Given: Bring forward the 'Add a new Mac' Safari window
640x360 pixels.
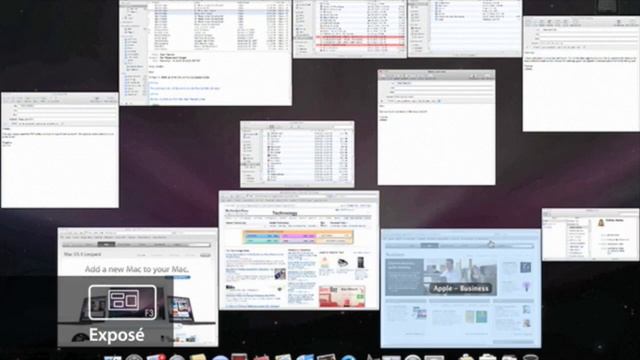Looking at the screenshot, I should coord(138,287).
